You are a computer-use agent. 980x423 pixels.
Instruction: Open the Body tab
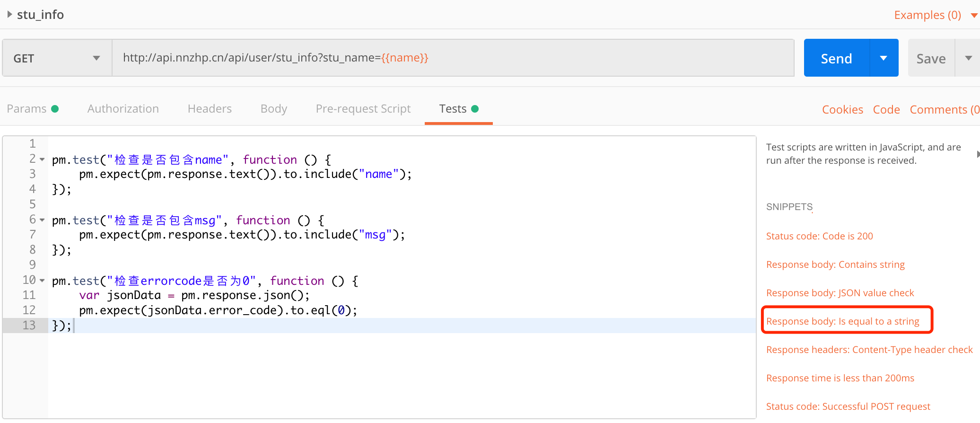[274, 109]
